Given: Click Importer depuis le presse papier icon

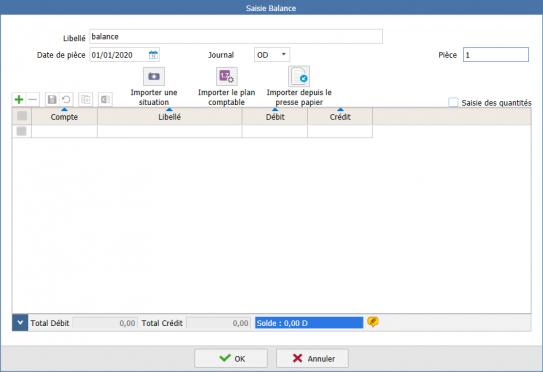Looking at the screenshot, I should coord(299,76).
